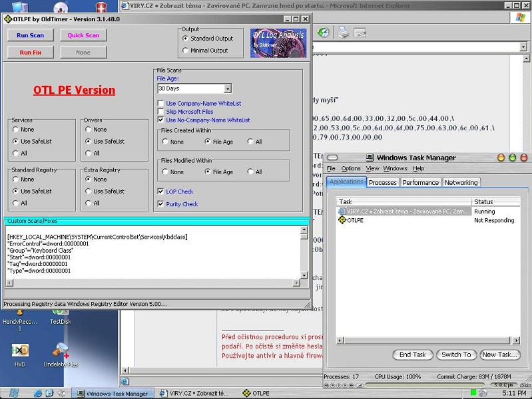Click the Edit icon in Internet Explorer toolbar

coord(360,33)
